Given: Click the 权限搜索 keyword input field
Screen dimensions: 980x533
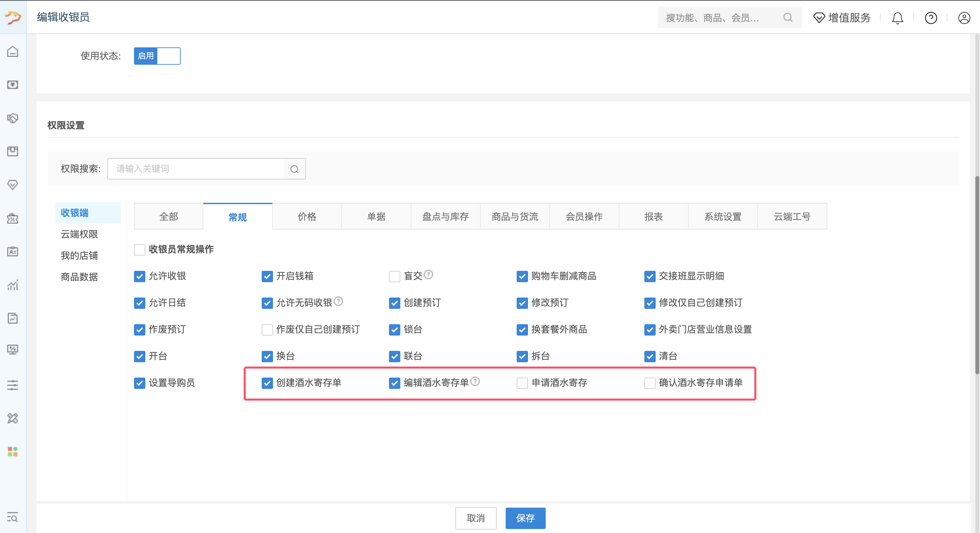Looking at the screenshot, I should click(196, 169).
